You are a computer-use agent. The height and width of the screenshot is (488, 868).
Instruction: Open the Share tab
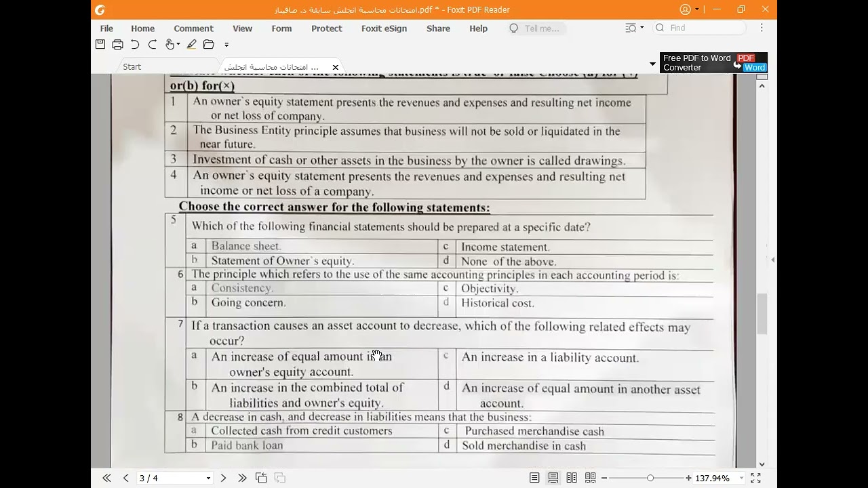pyautogui.click(x=438, y=28)
